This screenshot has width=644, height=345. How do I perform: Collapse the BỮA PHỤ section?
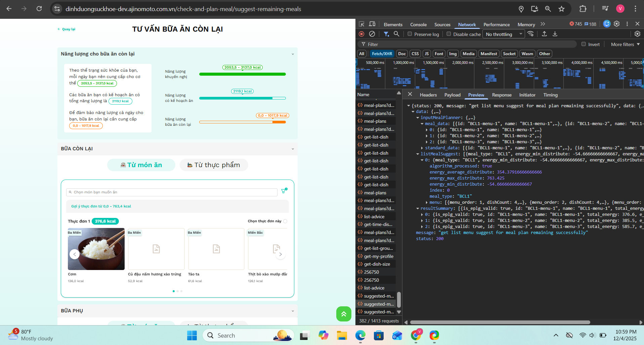coord(293,311)
